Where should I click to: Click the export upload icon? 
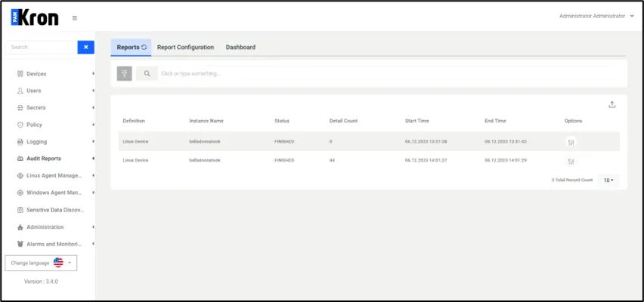tap(612, 105)
